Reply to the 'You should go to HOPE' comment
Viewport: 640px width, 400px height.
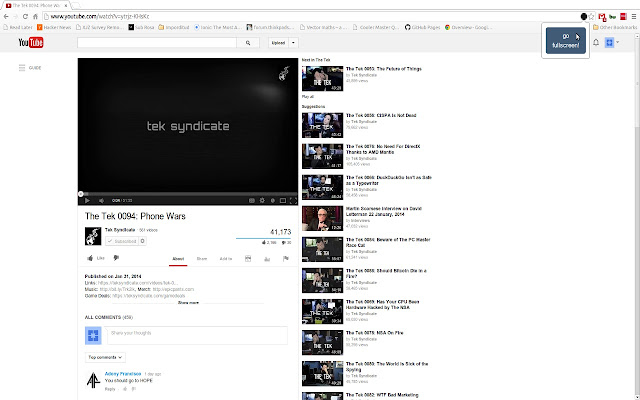click(110, 389)
